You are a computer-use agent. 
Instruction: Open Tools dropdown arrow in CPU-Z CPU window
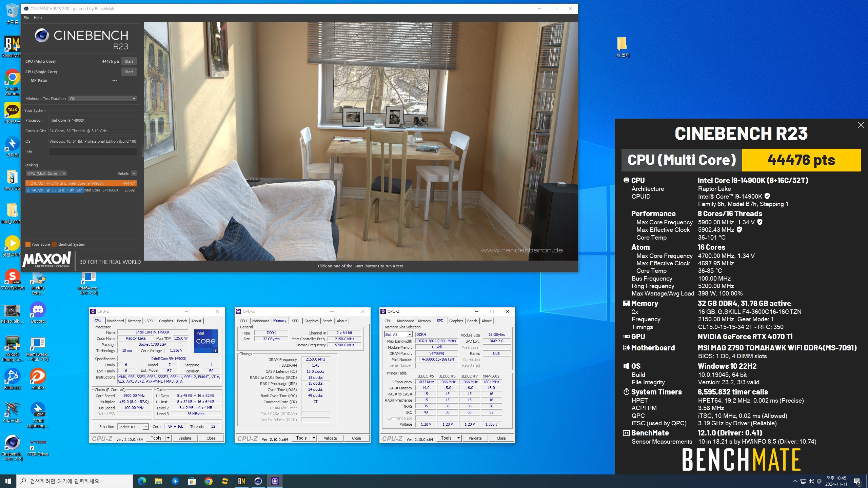click(168, 438)
